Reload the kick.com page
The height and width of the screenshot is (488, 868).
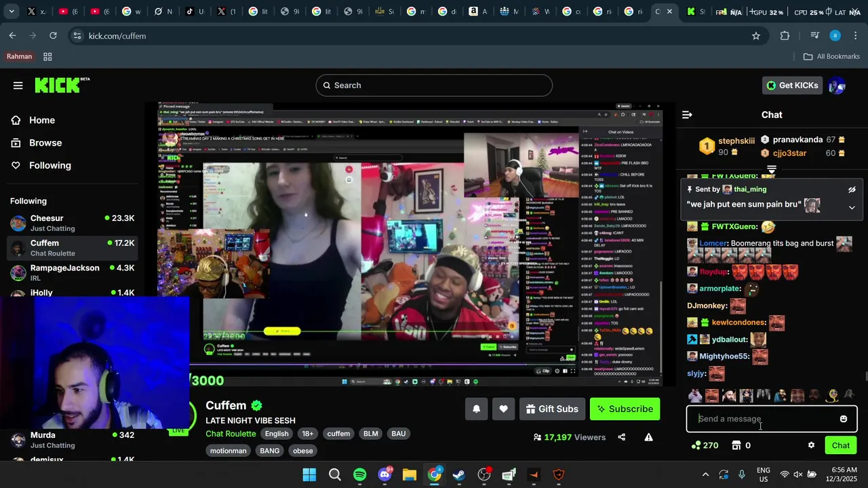click(x=53, y=36)
